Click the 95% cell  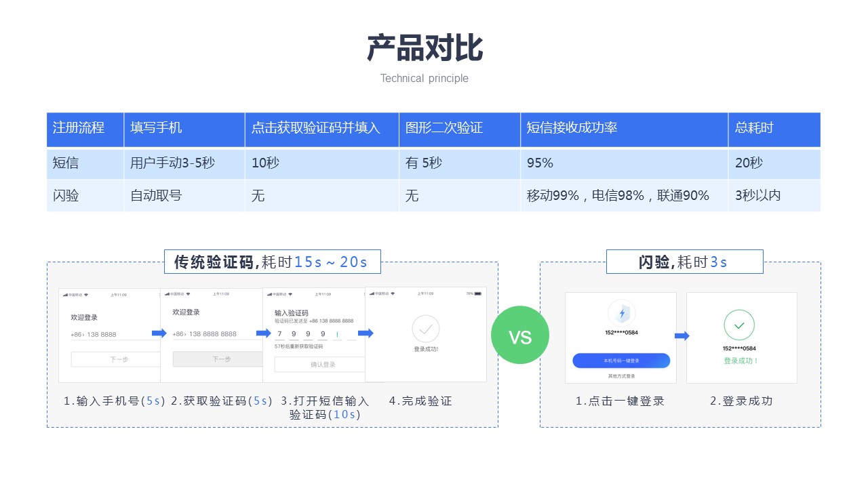[x=625, y=163]
